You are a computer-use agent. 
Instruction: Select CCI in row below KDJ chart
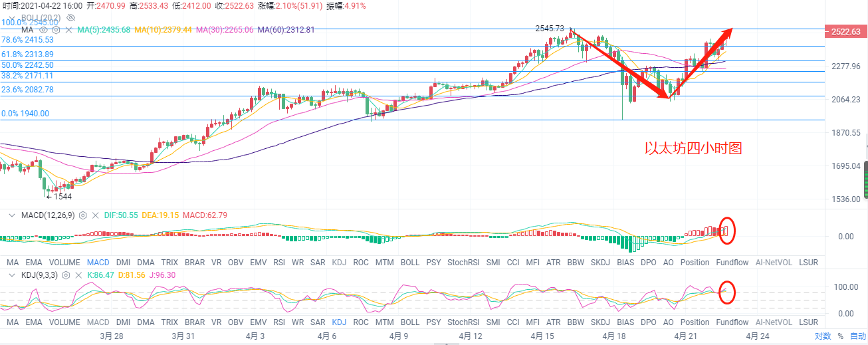[513, 322]
